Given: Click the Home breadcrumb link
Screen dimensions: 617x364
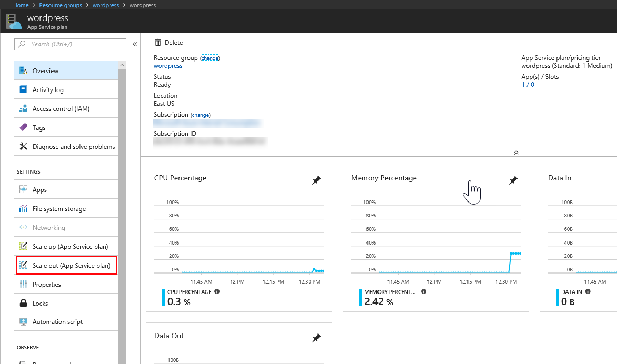Looking at the screenshot, I should tap(21, 5).
